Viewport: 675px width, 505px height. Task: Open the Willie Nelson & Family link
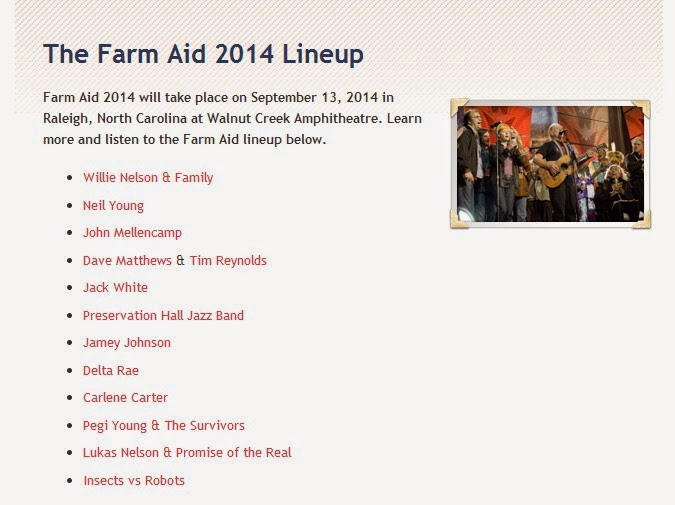[x=148, y=178]
